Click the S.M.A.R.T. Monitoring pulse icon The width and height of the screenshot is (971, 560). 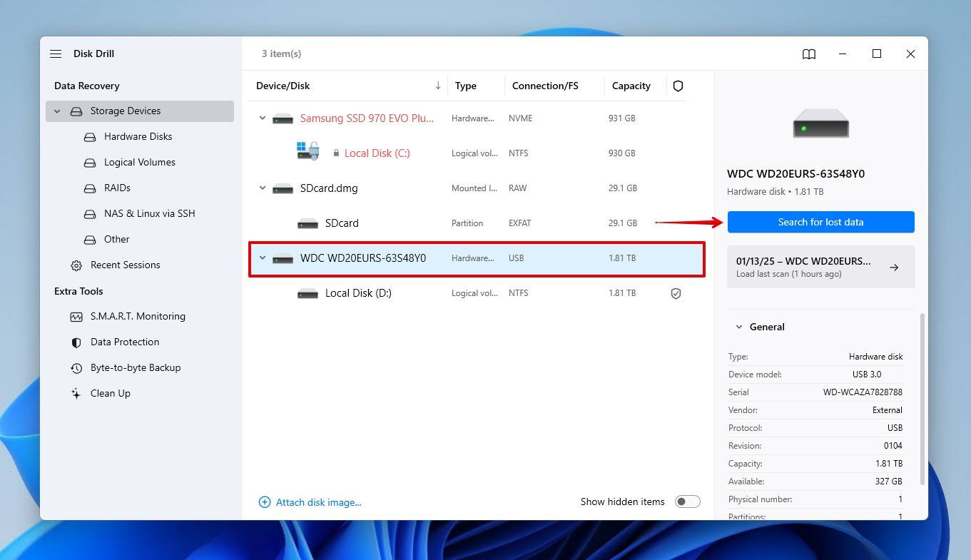click(76, 317)
